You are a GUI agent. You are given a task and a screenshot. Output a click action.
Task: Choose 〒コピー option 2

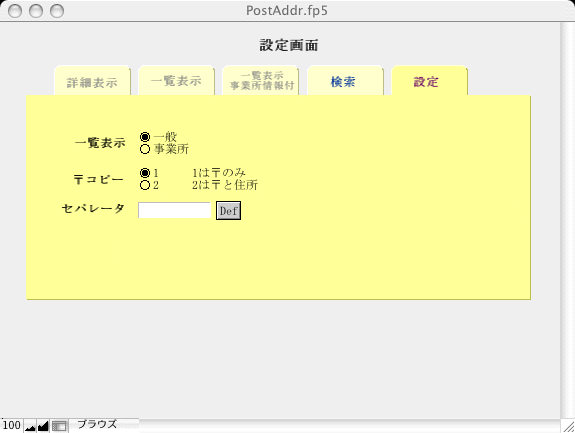145,185
